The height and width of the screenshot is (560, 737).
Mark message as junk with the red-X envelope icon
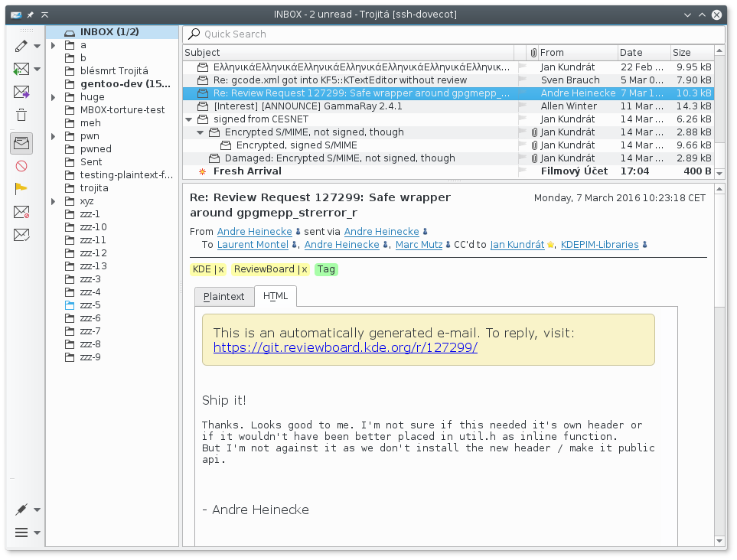[x=21, y=211]
